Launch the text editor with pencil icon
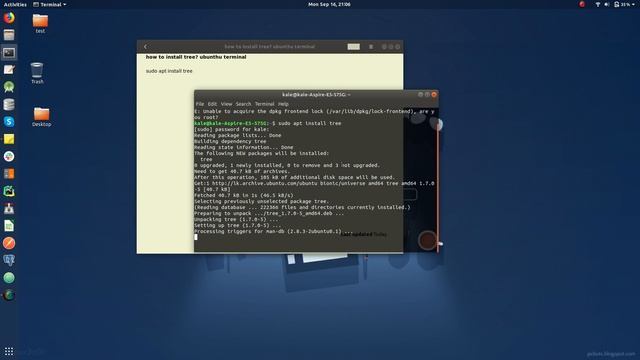 click(x=9, y=70)
